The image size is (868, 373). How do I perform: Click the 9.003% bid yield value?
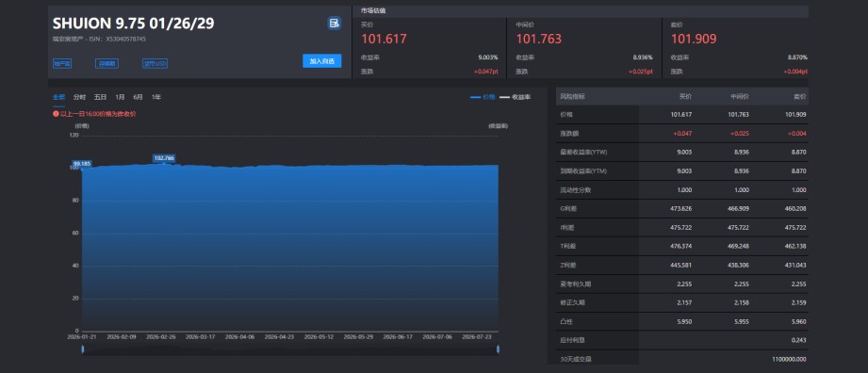coord(487,57)
